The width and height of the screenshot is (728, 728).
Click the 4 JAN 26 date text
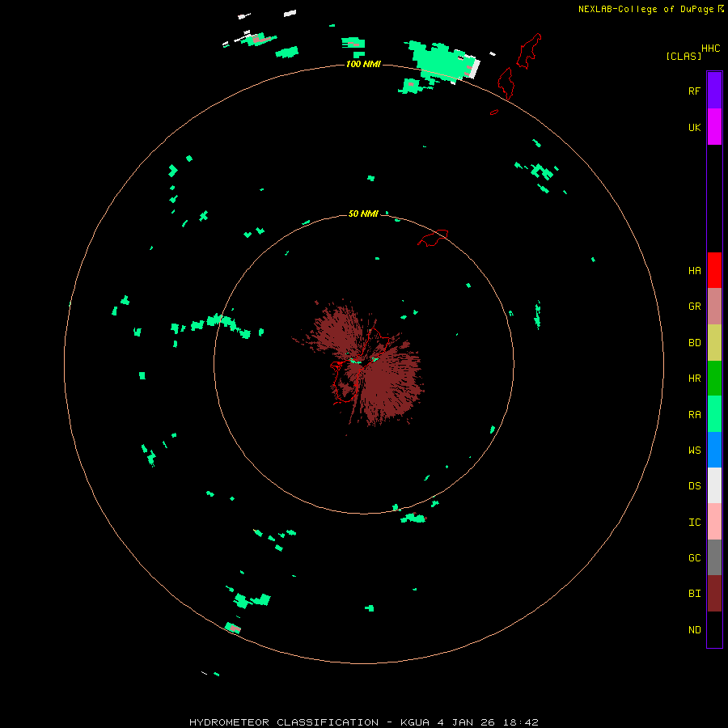coord(467,722)
